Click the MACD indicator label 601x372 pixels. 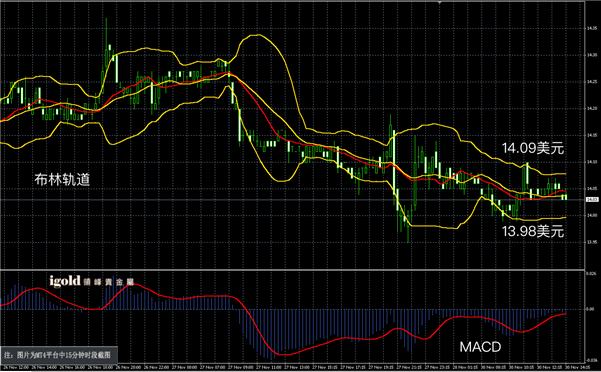coord(480,347)
